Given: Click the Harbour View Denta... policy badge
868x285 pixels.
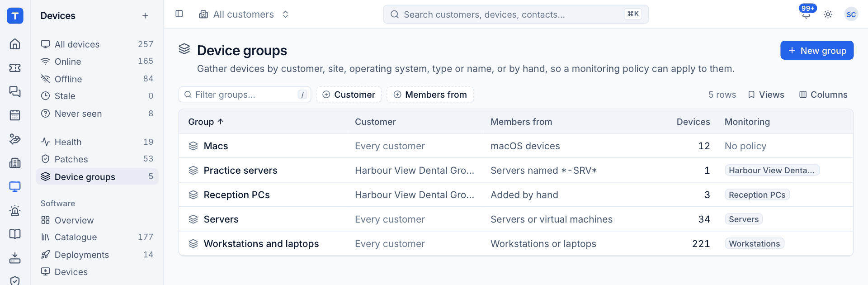Looking at the screenshot, I should pos(772,170).
